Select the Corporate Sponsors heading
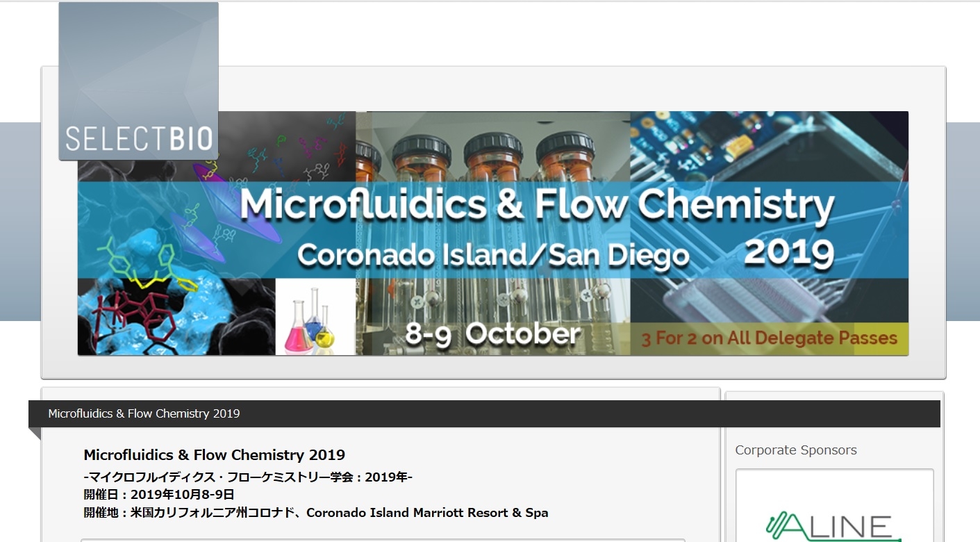 (796, 450)
